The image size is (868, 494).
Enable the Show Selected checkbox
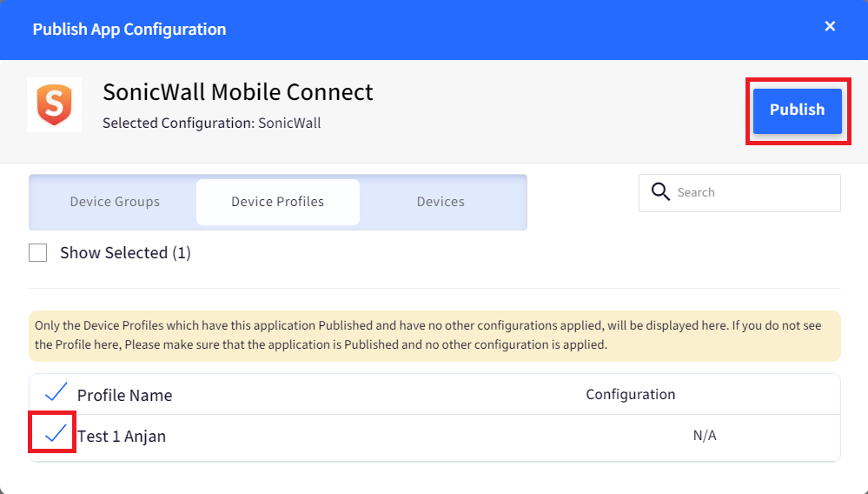[37, 252]
